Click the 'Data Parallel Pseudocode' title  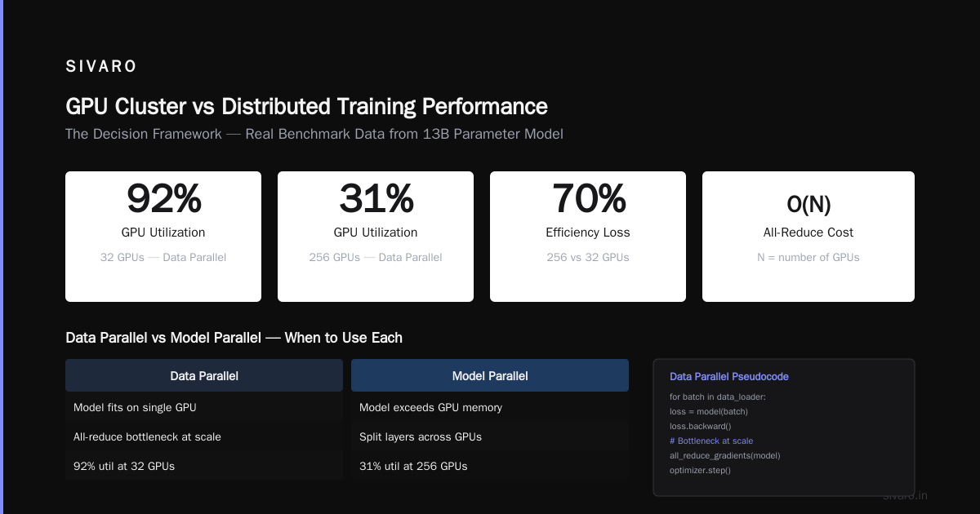[x=729, y=377]
